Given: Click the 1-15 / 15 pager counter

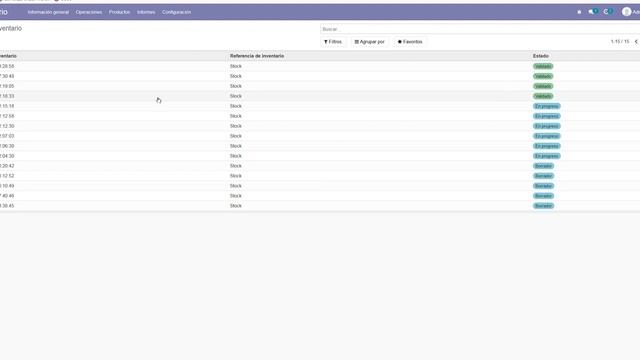Looking at the screenshot, I should pos(620,42).
